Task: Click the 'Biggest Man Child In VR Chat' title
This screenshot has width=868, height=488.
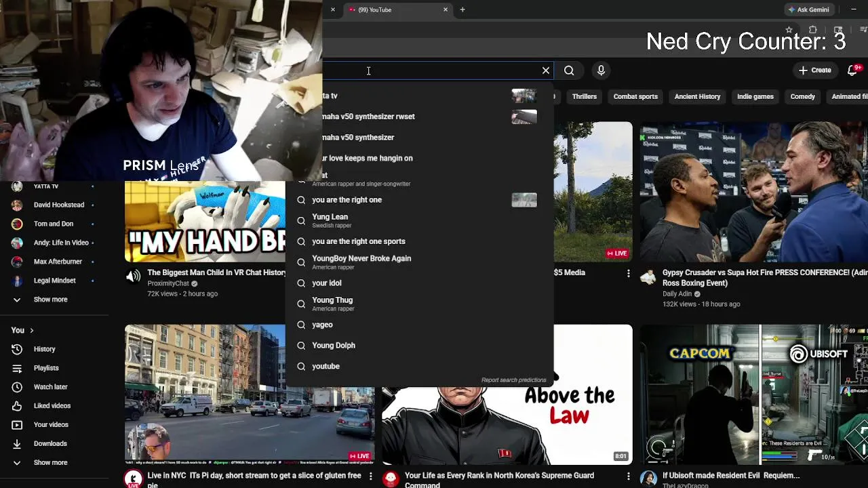Action: click(216, 272)
